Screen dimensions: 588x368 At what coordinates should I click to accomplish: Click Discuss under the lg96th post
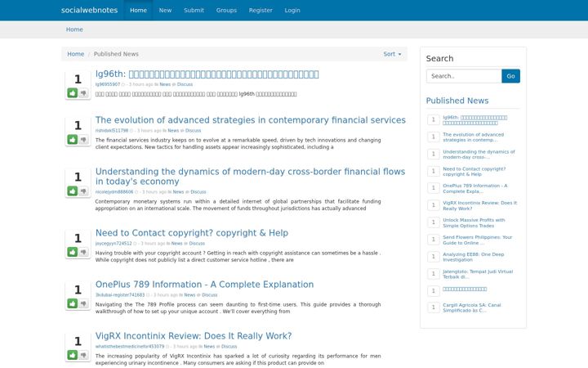pos(185,84)
